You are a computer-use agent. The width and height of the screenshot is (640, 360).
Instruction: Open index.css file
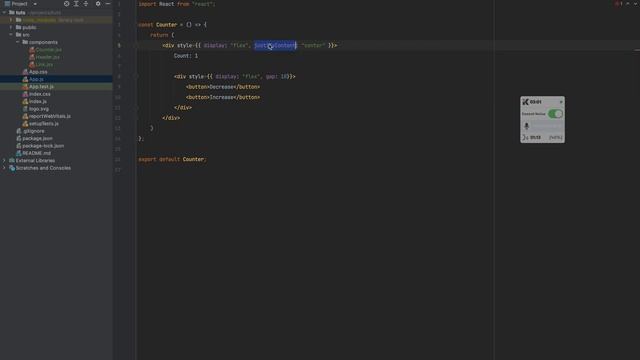click(40, 94)
